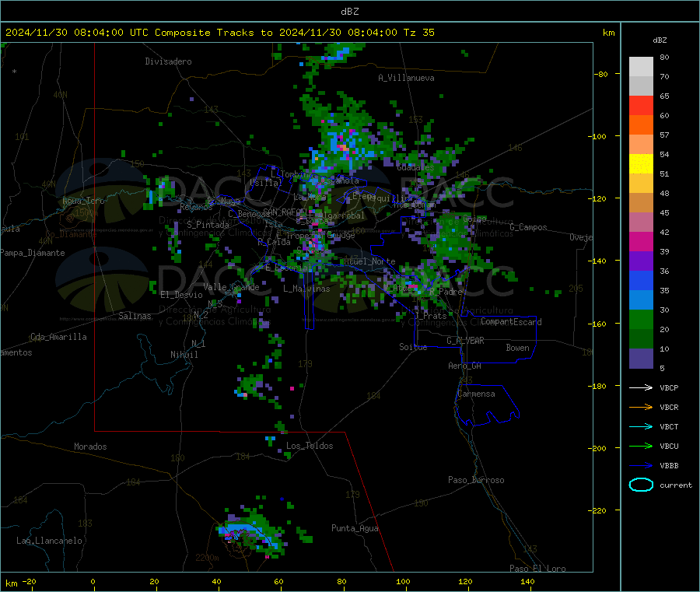This screenshot has width=700, height=592.
Task: Click the cyan 'current' ellipse legend icon
Action: click(641, 485)
